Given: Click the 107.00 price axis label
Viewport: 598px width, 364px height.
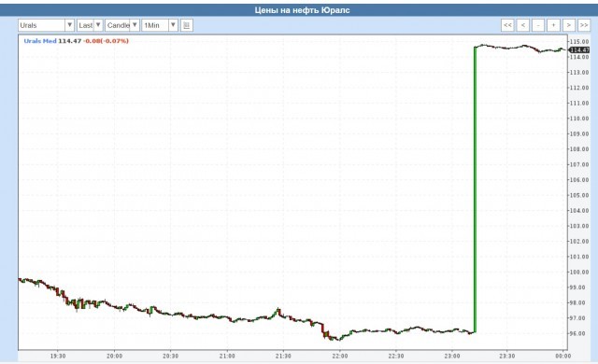Looking at the screenshot, I should [x=579, y=164].
